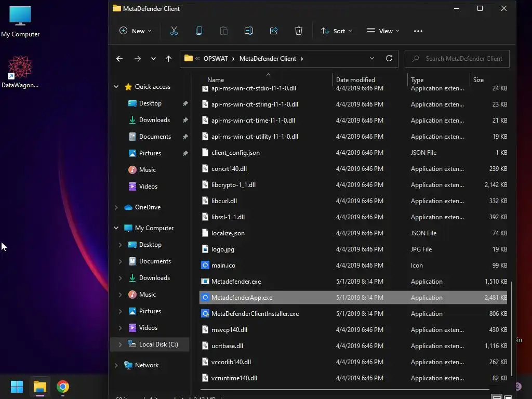Click OPSWAT in the address breadcrumb
Image resolution: width=532 pixels, height=399 pixels.
[x=216, y=58]
